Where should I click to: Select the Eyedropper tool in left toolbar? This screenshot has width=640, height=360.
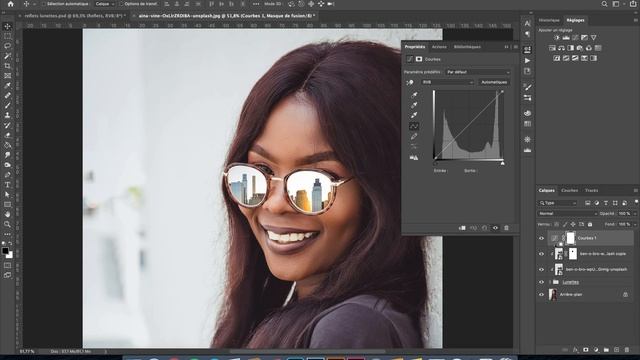pyautogui.click(x=7, y=85)
